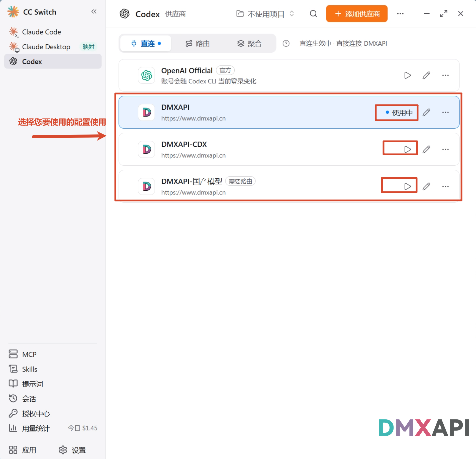
Task: Edit OpenAI Official provider
Action: [426, 75]
